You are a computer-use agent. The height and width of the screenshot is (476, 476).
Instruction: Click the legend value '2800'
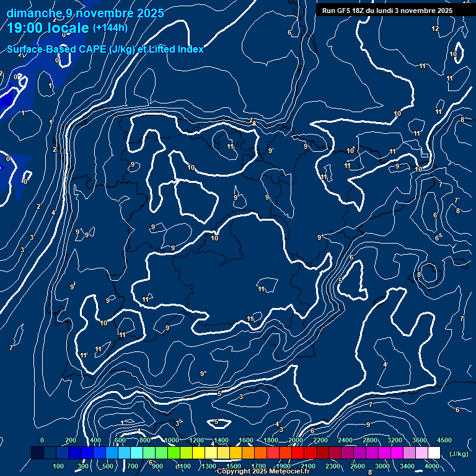[x=370, y=440]
